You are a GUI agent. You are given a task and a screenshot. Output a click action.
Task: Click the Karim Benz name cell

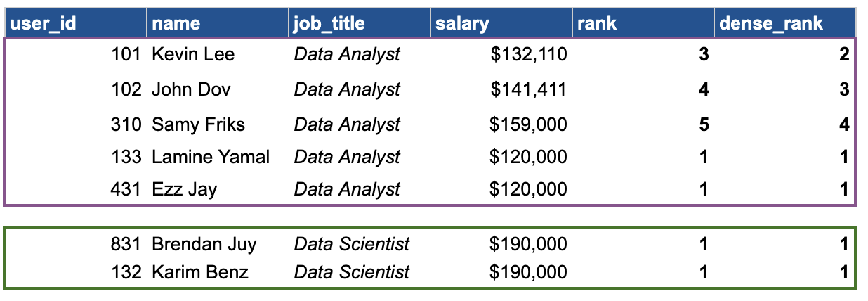point(218,272)
